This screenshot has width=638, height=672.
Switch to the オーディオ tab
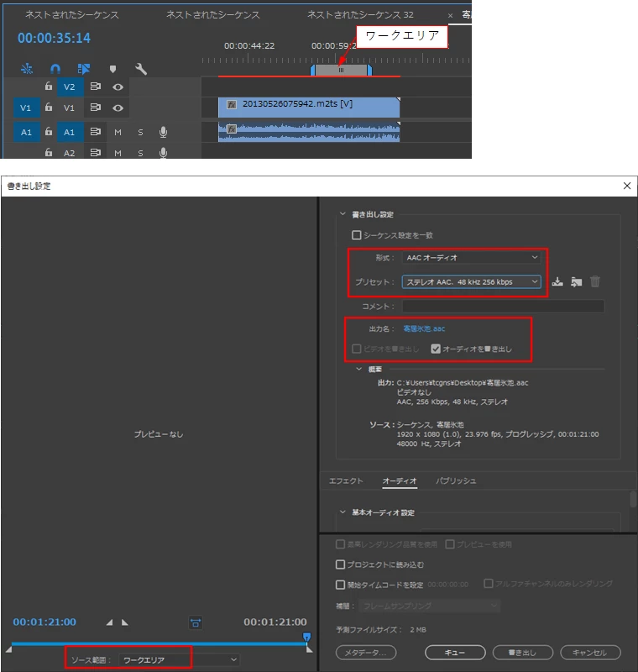pyautogui.click(x=400, y=480)
